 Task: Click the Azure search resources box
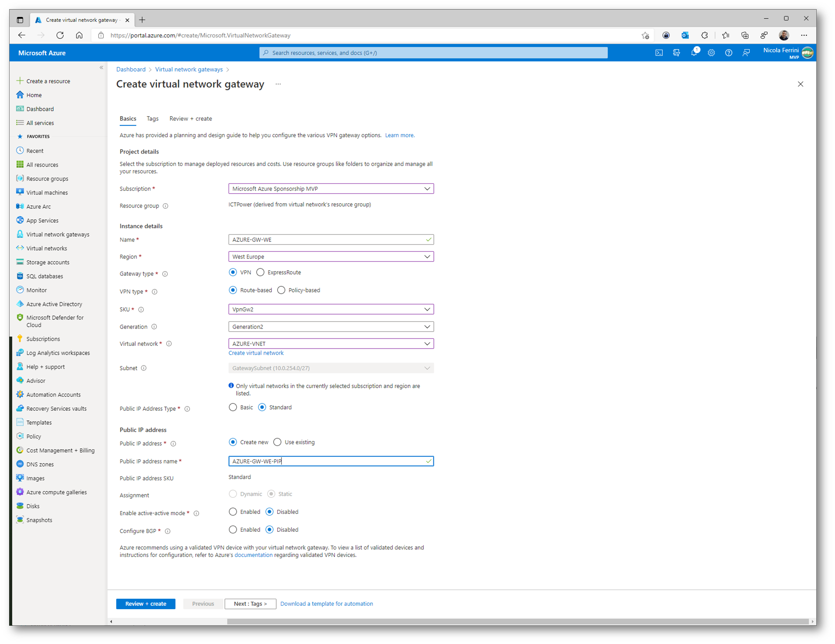tap(433, 53)
